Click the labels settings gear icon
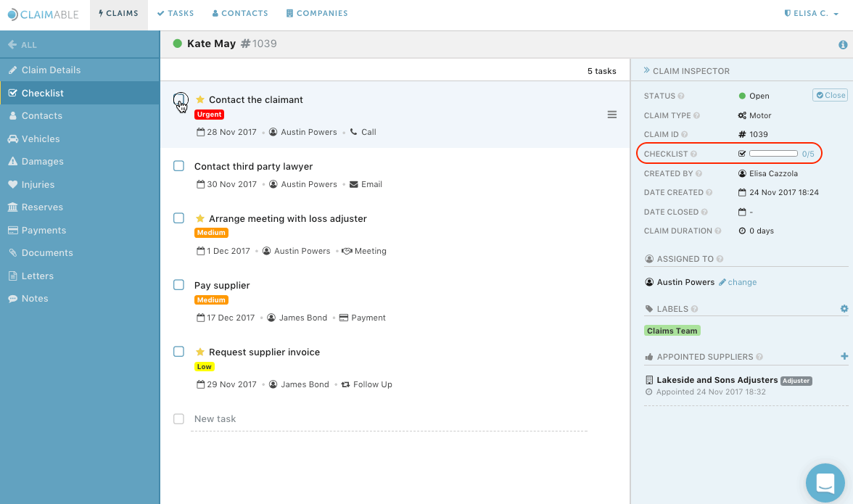The image size is (853, 504). [x=844, y=309]
